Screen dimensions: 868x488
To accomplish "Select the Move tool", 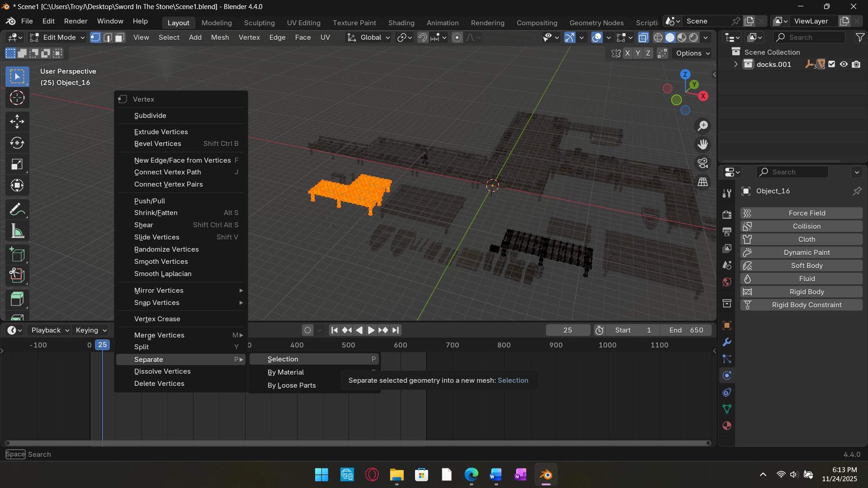I will tap(17, 121).
